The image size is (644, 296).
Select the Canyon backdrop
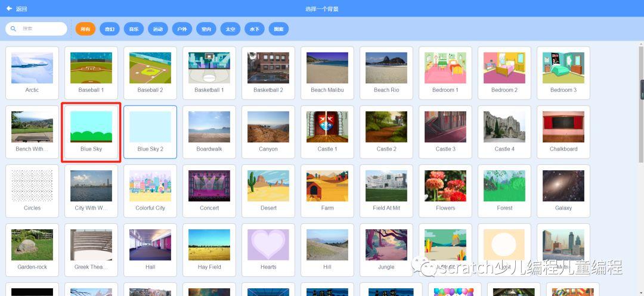click(x=268, y=132)
